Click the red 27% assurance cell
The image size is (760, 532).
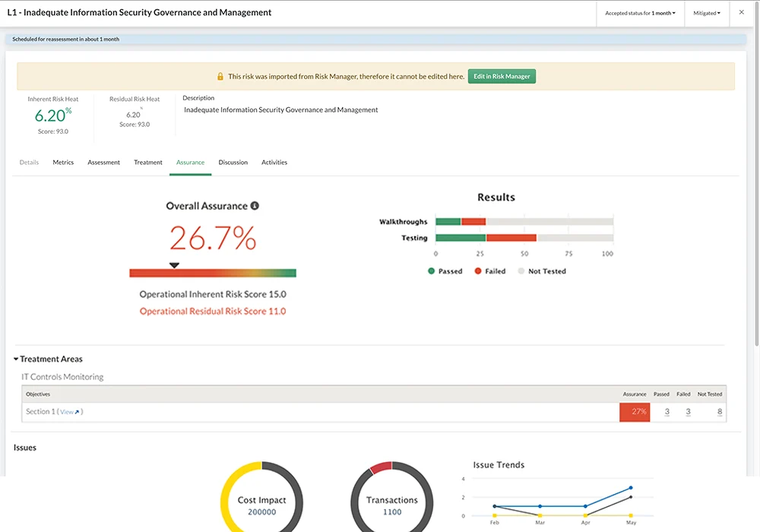[635, 411]
